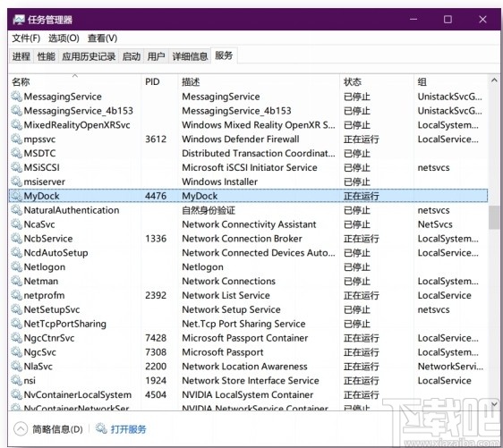
Task: Click the services gear icon next to 打开服务
Action: (x=101, y=428)
